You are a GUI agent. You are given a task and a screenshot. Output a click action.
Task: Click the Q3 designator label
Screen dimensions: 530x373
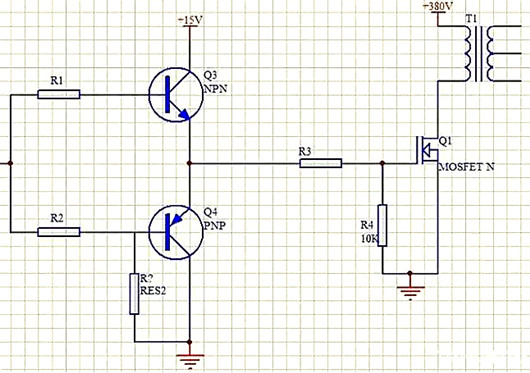[x=211, y=75]
